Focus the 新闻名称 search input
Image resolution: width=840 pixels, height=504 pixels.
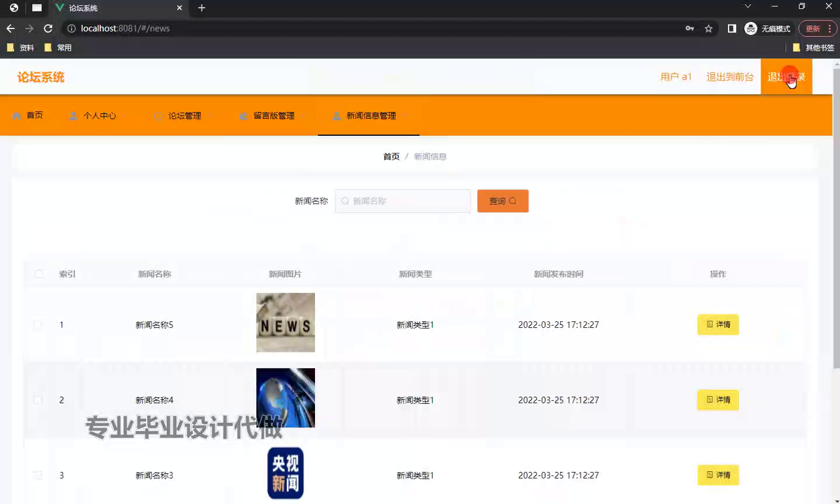(x=403, y=201)
